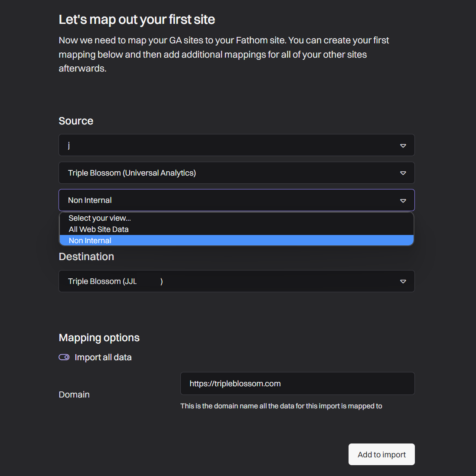Pick the highlighted "Non Internal" list option
476x476 pixels.
pyautogui.click(x=236, y=241)
